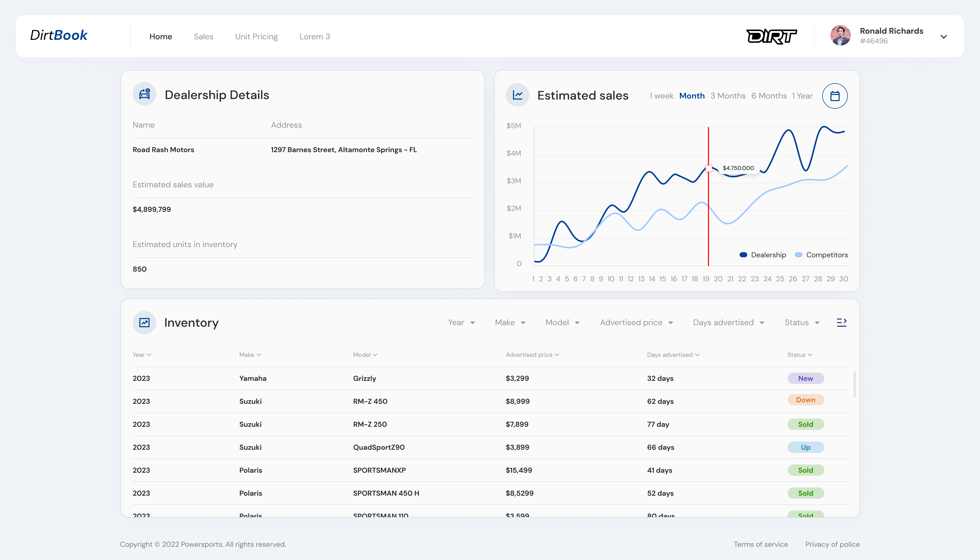980x560 pixels.
Task: Open the calendar date picker icon
Action: [835, 96]
